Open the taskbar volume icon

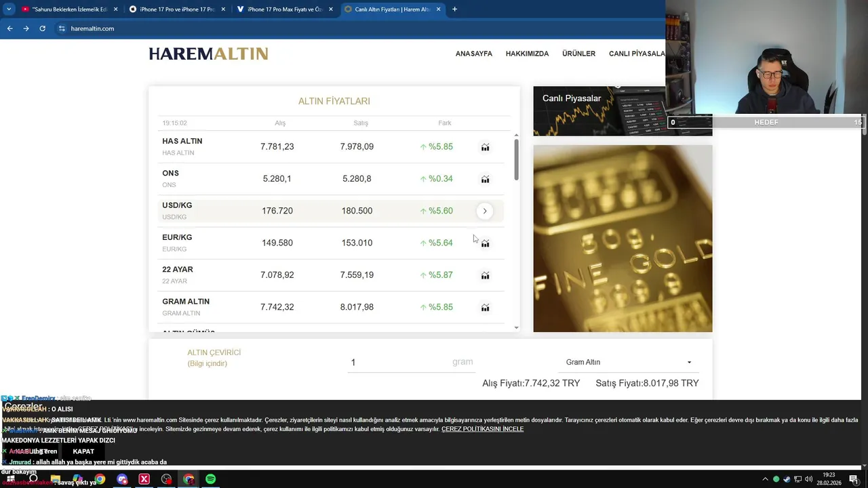(808, 479)
